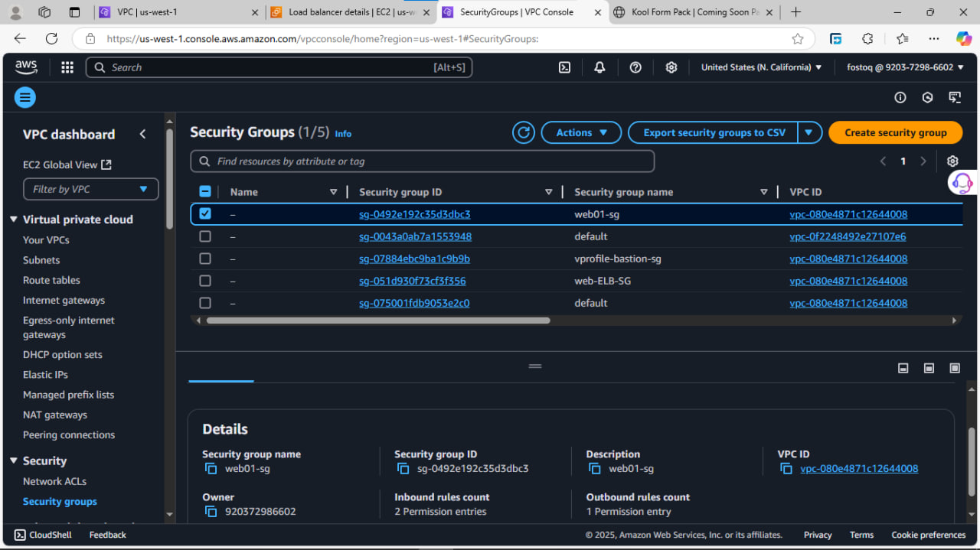
Task: Bookmark this page with star icon
Action: pyautogui.click(x=798, y=38)
